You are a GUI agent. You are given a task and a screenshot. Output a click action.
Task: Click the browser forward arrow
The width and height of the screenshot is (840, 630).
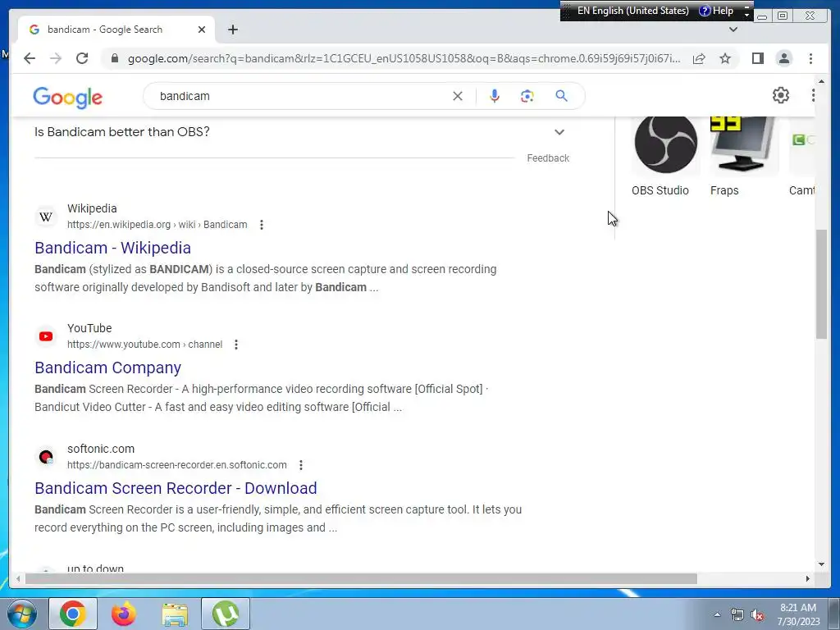pos(56,58)
